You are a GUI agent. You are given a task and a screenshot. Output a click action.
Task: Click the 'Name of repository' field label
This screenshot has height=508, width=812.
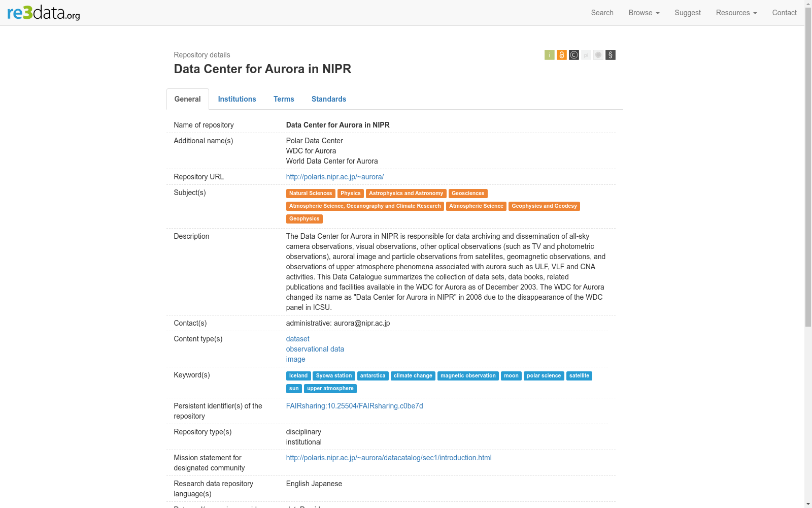click(204, 125)
